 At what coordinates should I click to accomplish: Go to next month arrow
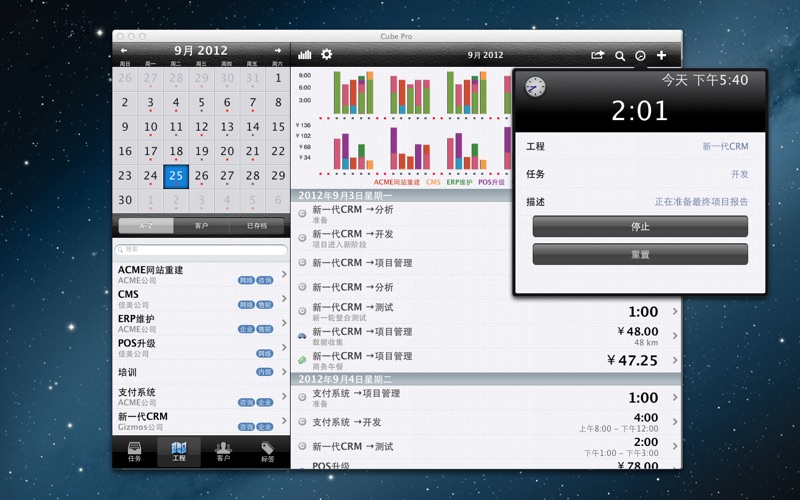pyautogui.click(x=278, y=51)
